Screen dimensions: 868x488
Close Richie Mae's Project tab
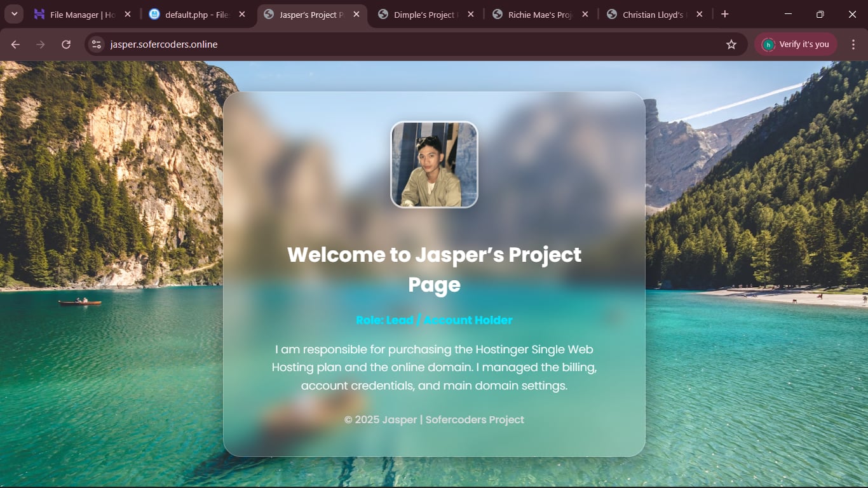pos(585,15)
